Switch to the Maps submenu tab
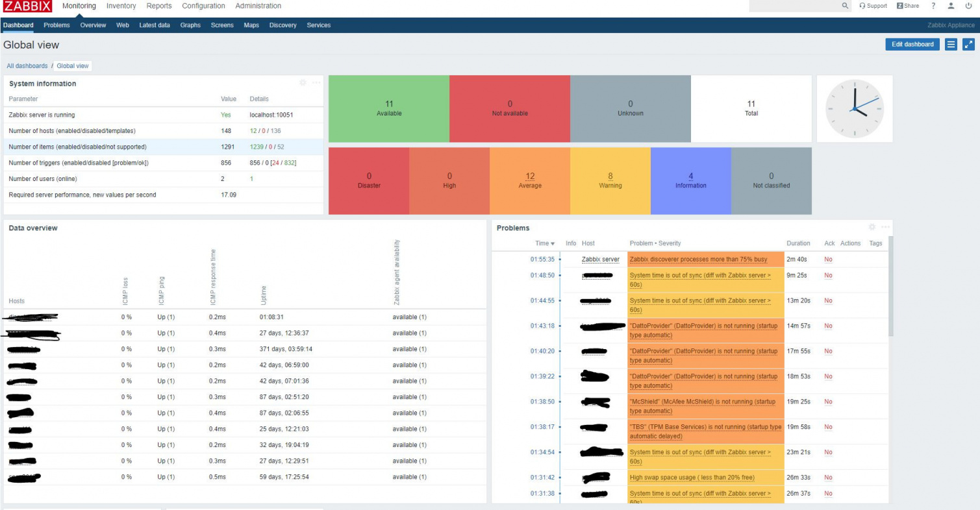The image size is (980, 510). [x=251, y=25]
